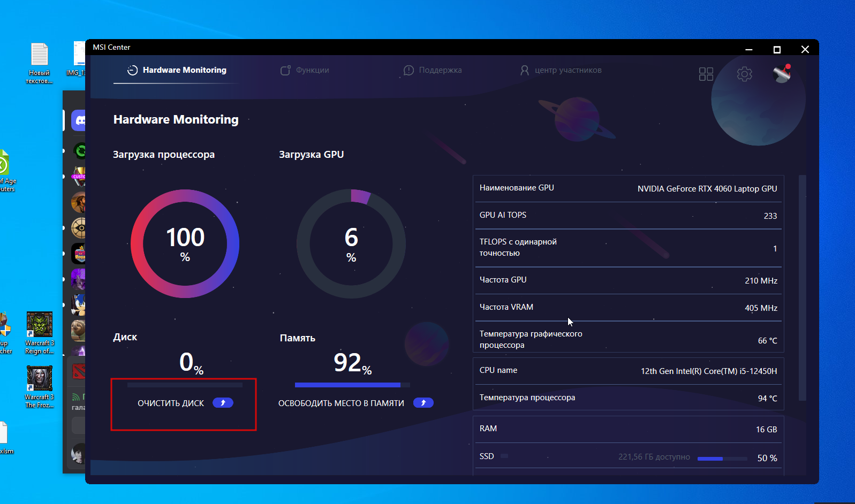
Task: Open the Поддержка tab
Action: [433, 70]
